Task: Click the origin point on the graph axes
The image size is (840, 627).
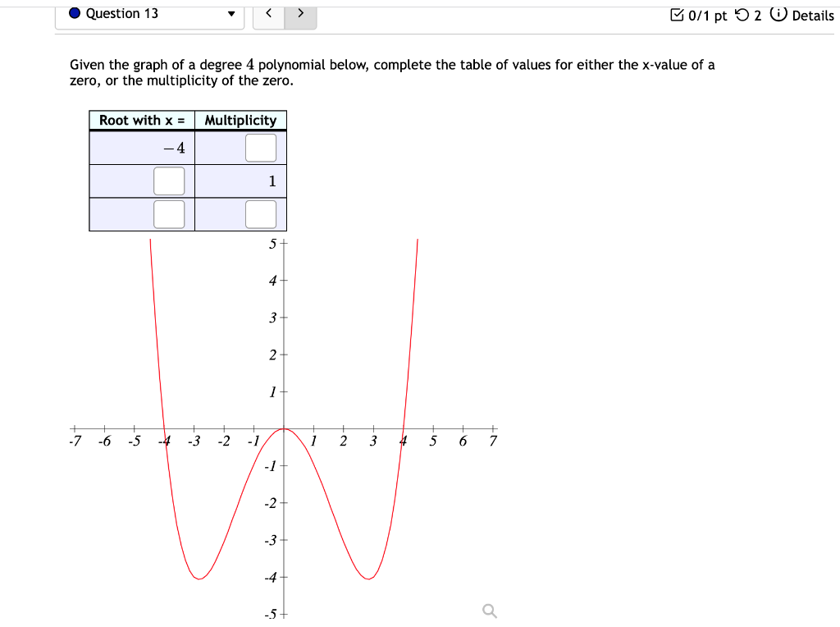Action: click(283, 428)
